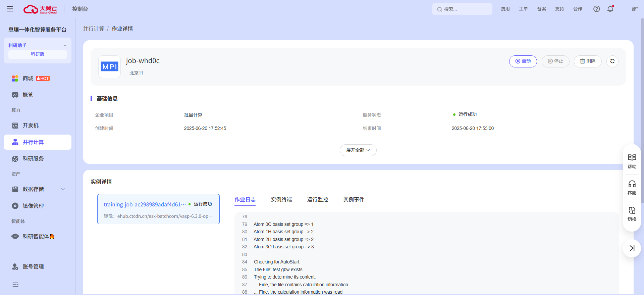Image resolution: width=644 pixels, height=295 pixels.
Task: Open the user account menu at top right
Action: (635, 9)
